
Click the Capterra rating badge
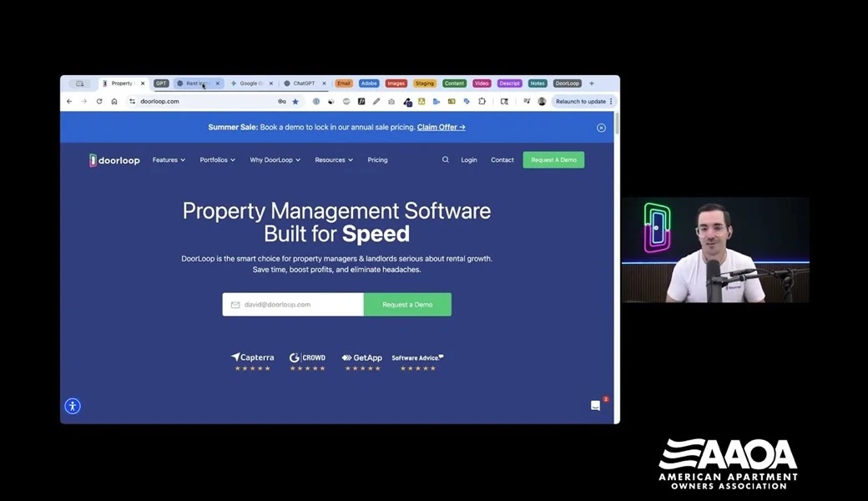(x=252, y=362)
